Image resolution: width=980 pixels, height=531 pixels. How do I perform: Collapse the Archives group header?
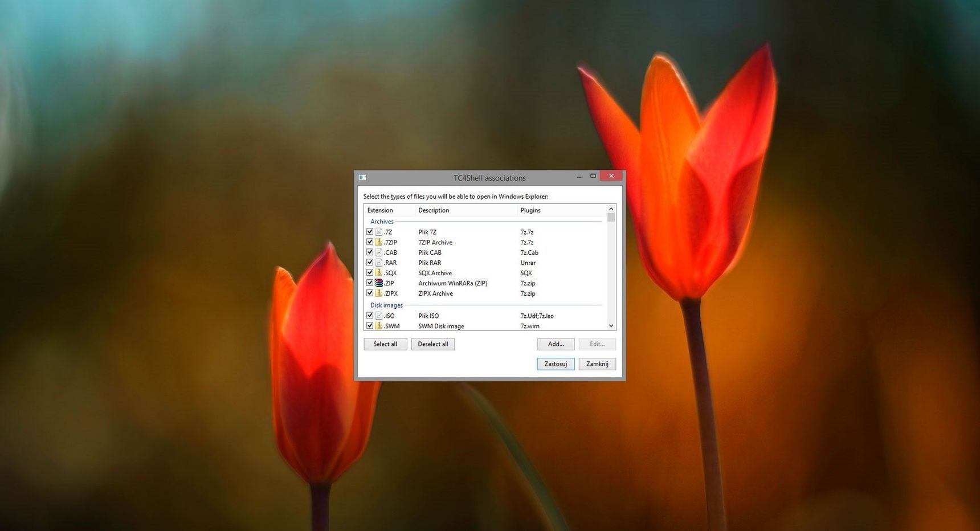coord(382,222)
